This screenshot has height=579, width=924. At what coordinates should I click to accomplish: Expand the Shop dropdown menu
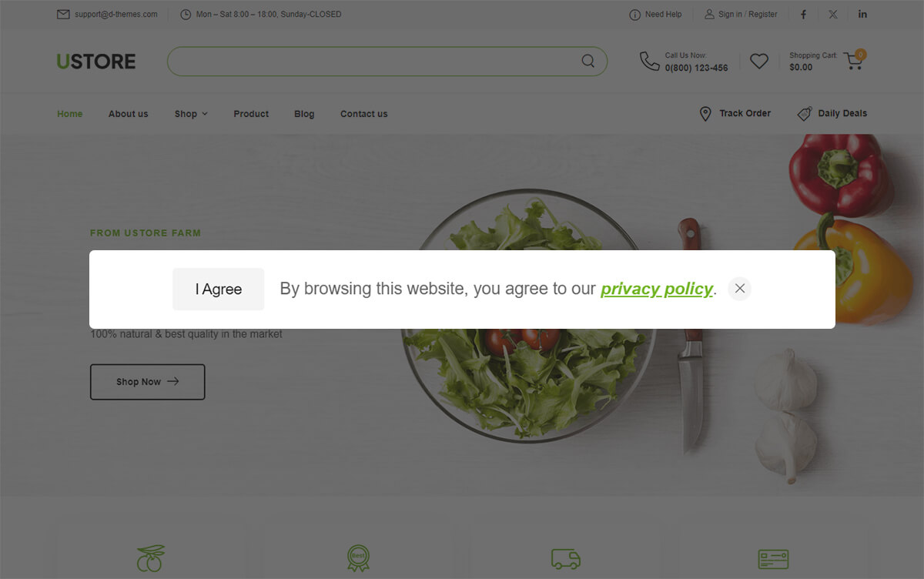tap(191, 114)
